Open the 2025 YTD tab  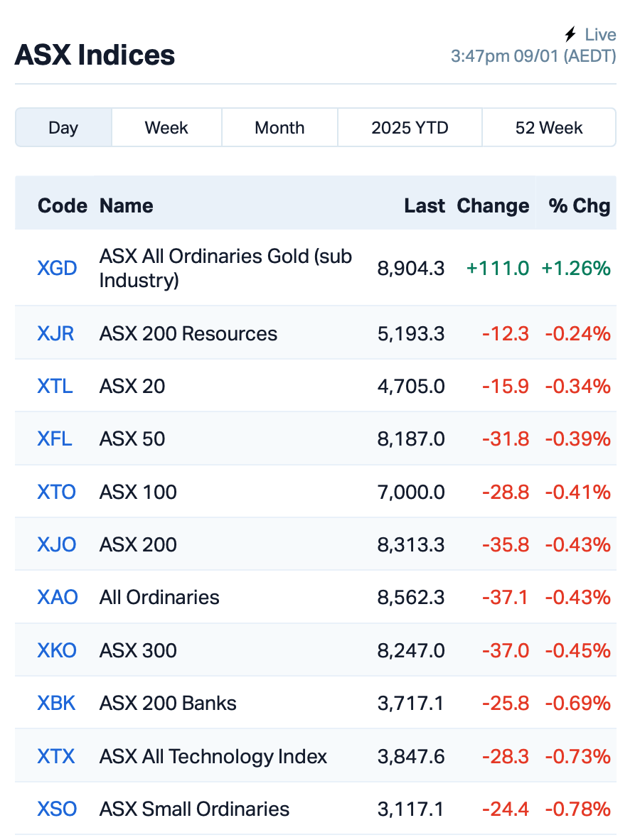coord(410,127)
